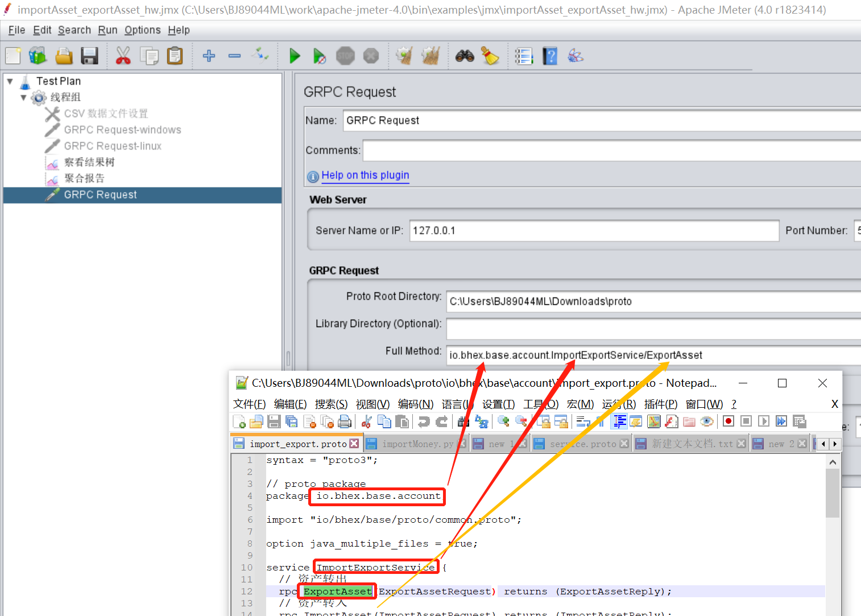Click JMeter Open file folder icon
Viewport: 861px width, 616px height.
tap(64, 56)
